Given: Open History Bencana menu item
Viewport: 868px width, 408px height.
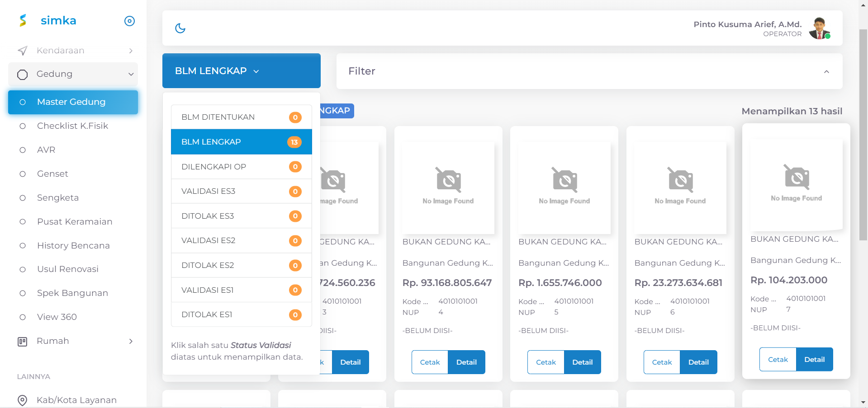Looking at the screenshot, I should pyautogui.click(x=73, y=246).
